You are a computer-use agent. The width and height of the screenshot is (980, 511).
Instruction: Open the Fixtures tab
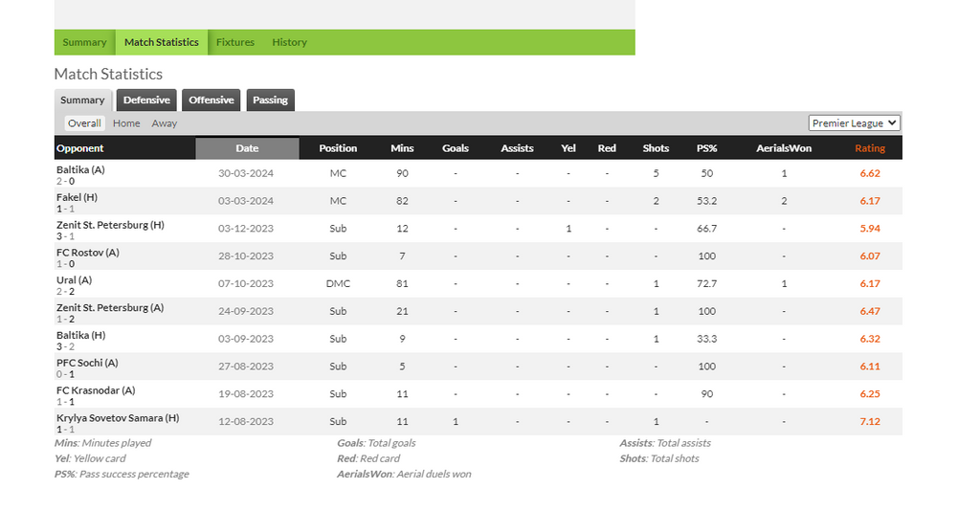(x=235, y=42)
